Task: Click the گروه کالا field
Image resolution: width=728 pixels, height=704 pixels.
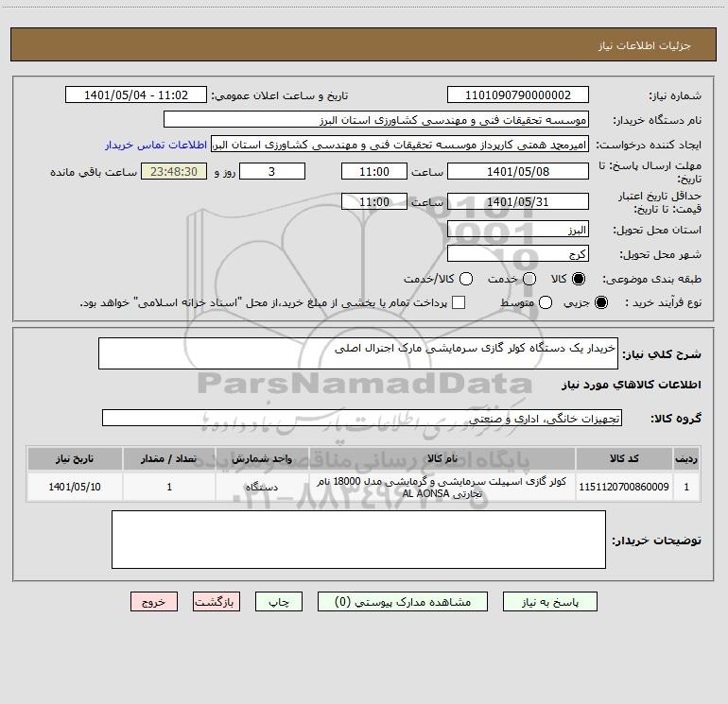Action: (x=362, y=418)
